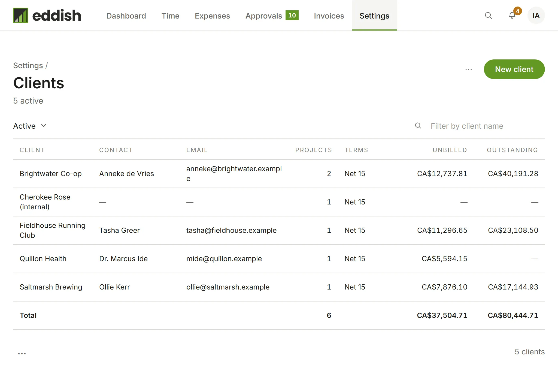Click total outstanding CA$80,444.71

(x=513, y=315)
